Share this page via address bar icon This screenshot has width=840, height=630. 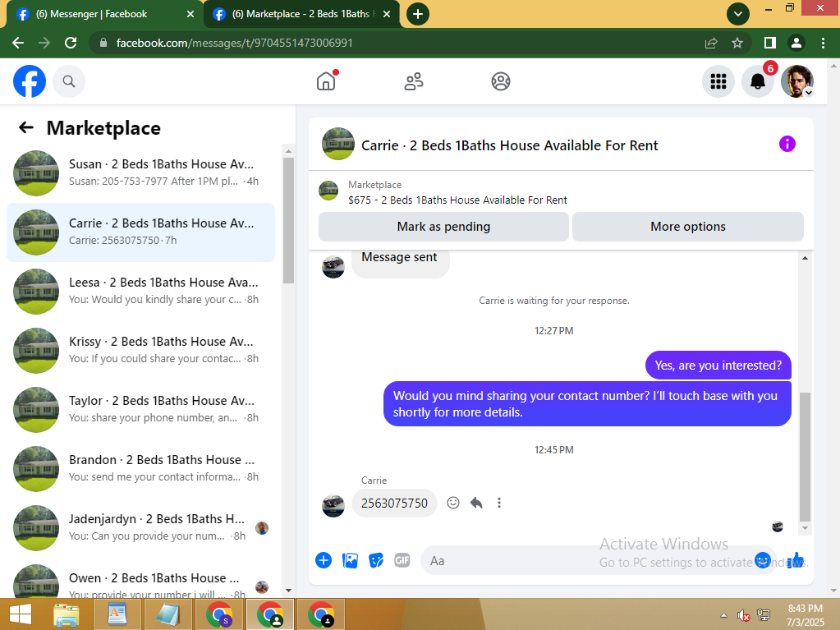point(711,43)
